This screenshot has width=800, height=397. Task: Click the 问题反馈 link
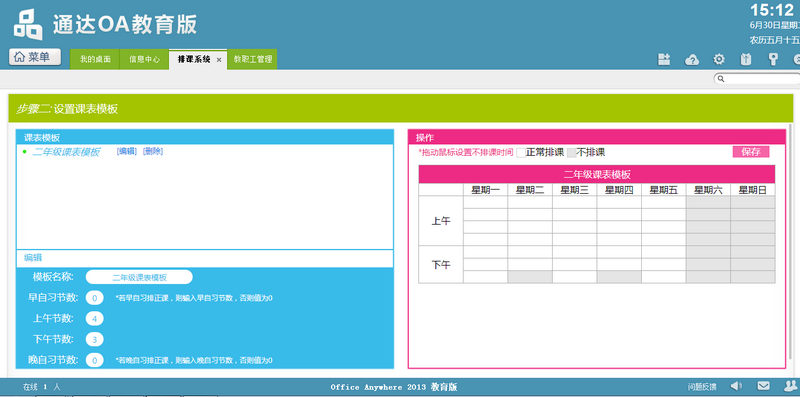click(x=702, y=386)
